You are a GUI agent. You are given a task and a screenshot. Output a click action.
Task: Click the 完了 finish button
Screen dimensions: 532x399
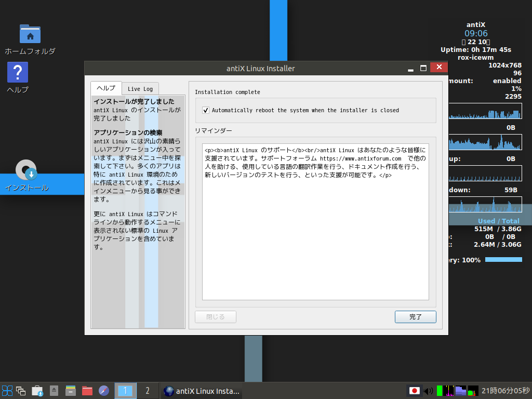click(x=415, y=317)
